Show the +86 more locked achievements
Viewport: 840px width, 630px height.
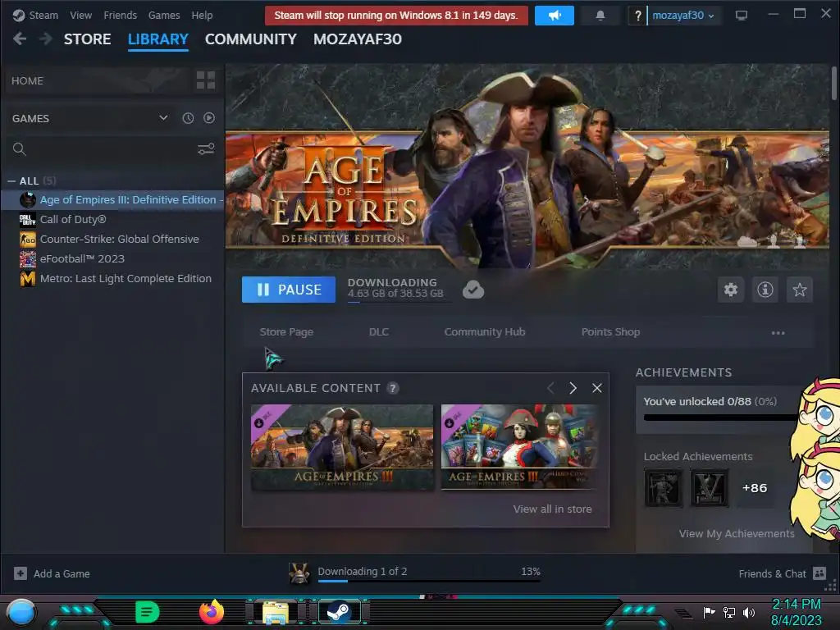tap(755, 488)
